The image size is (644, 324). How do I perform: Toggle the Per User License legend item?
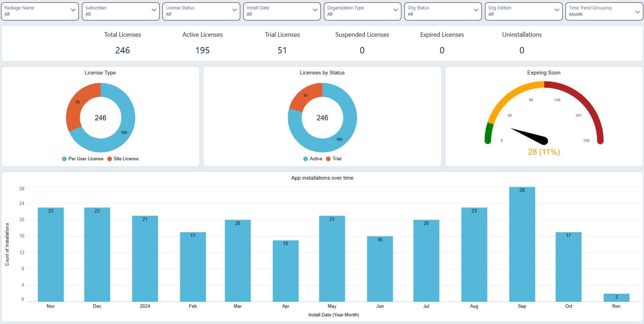click(x=83, y=159)
